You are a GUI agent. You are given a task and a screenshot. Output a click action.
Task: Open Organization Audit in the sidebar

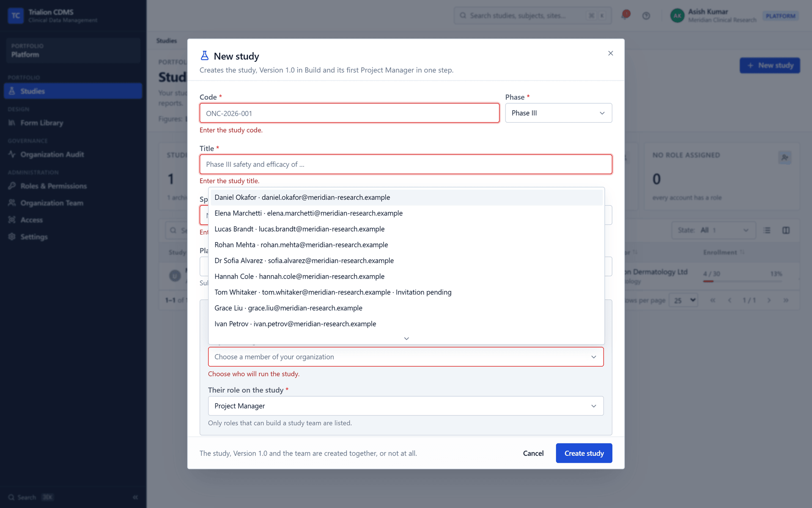(x=73, y=155)
